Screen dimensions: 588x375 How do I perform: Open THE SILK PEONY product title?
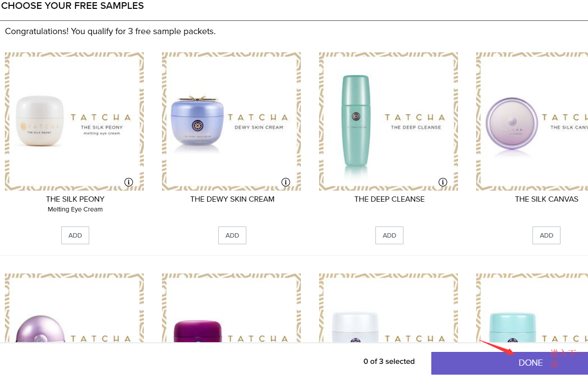click(x=75, y=199)
